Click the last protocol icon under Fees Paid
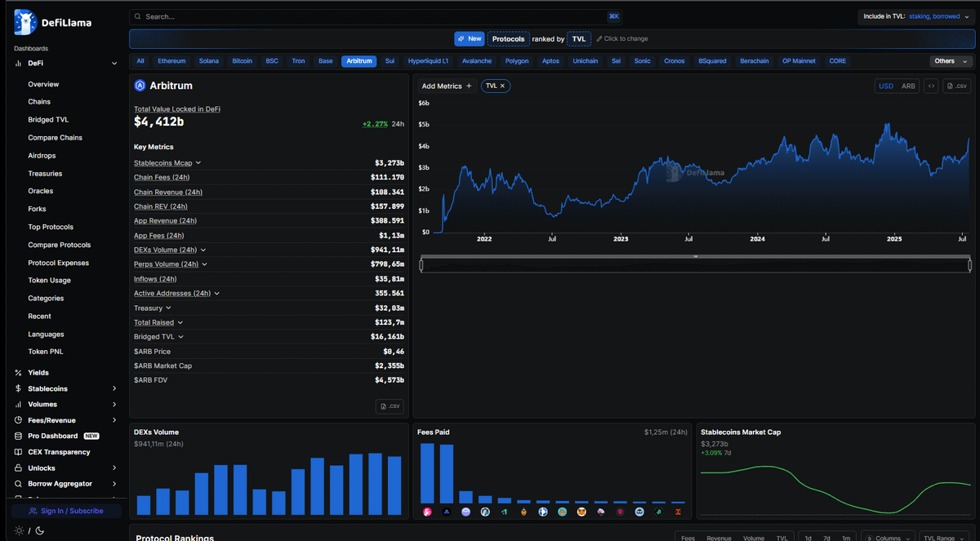The height and width of the screenshot is (541, 980). coord(678,512)
